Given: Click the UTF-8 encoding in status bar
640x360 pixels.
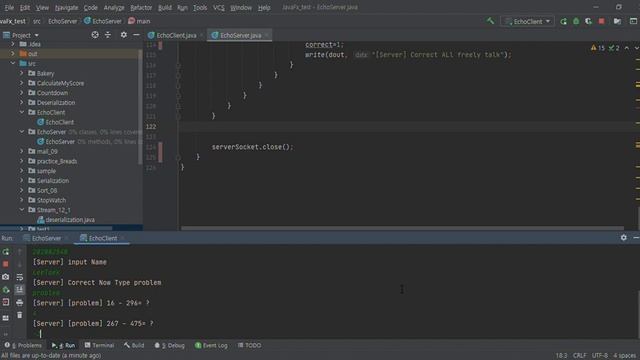Looking at the screenshot, I should 600,356.
